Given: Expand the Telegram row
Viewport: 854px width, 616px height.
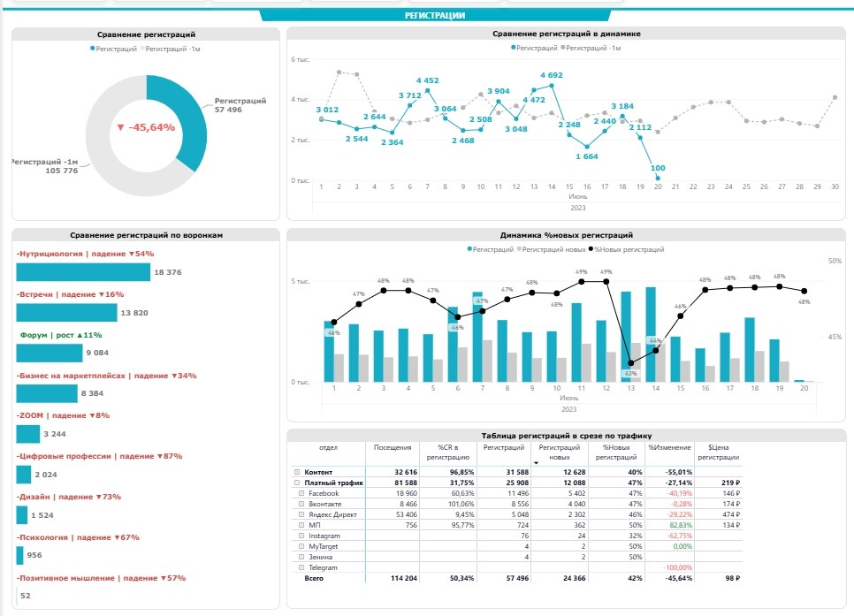Looking at the screenshot, I should pyautogui.click(x=301, y=567).
